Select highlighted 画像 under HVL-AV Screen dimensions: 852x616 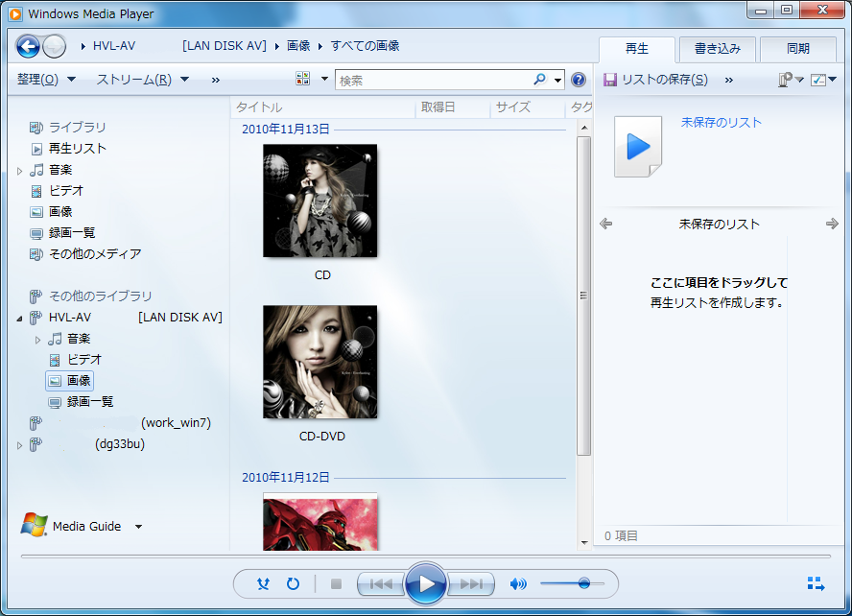coord(70,381)
